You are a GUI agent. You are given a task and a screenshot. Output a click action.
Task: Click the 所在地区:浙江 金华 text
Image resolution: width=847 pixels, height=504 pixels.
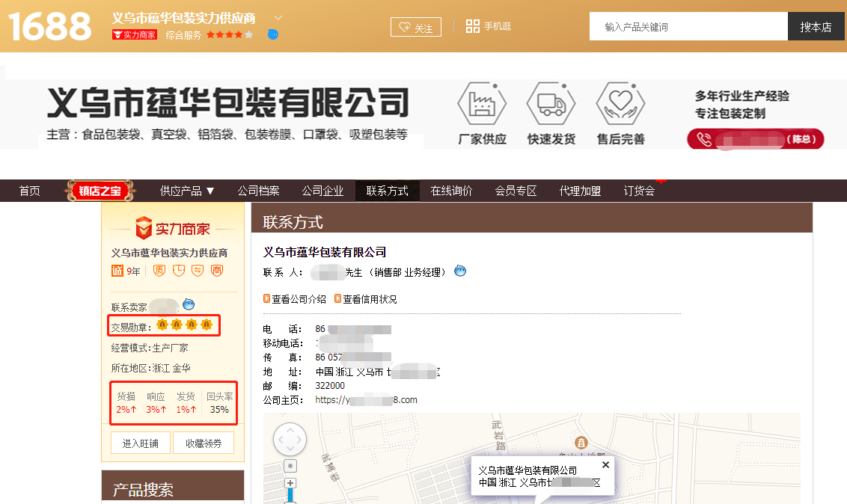point(150,368)
